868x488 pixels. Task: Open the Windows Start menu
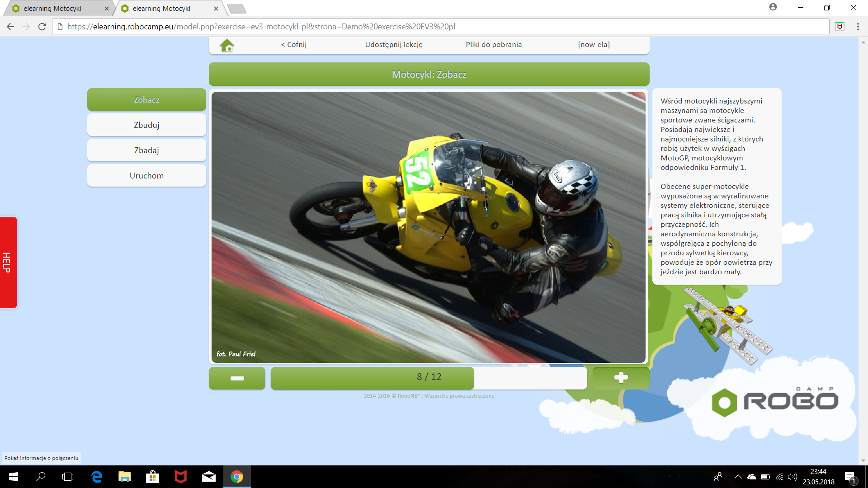[14, 477]
